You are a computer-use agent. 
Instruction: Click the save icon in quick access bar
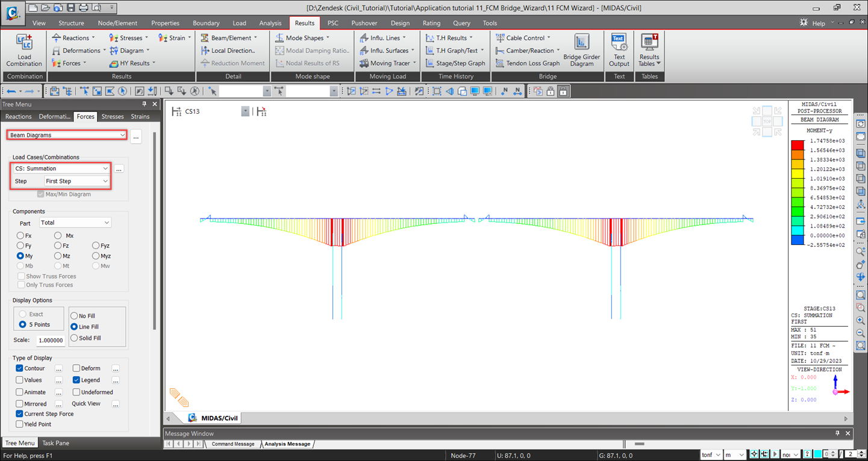click(70, 8)
